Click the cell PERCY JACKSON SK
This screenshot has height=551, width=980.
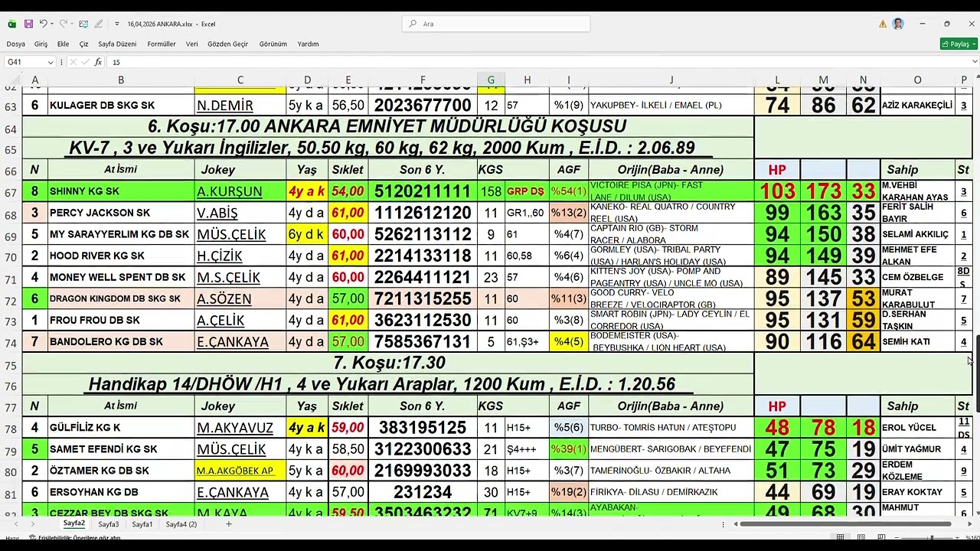[x=120, y=213]
